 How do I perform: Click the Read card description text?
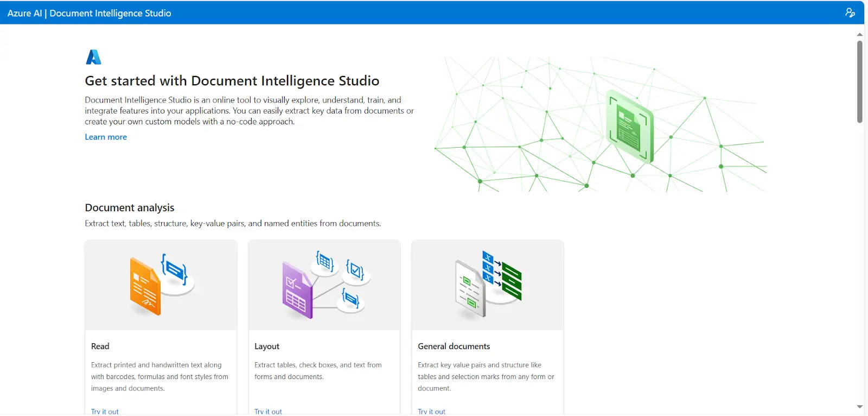[x=159, y=376]
